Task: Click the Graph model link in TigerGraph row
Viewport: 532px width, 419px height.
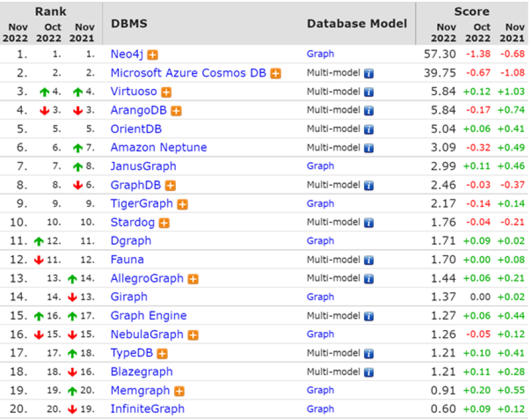Action: 320,203
